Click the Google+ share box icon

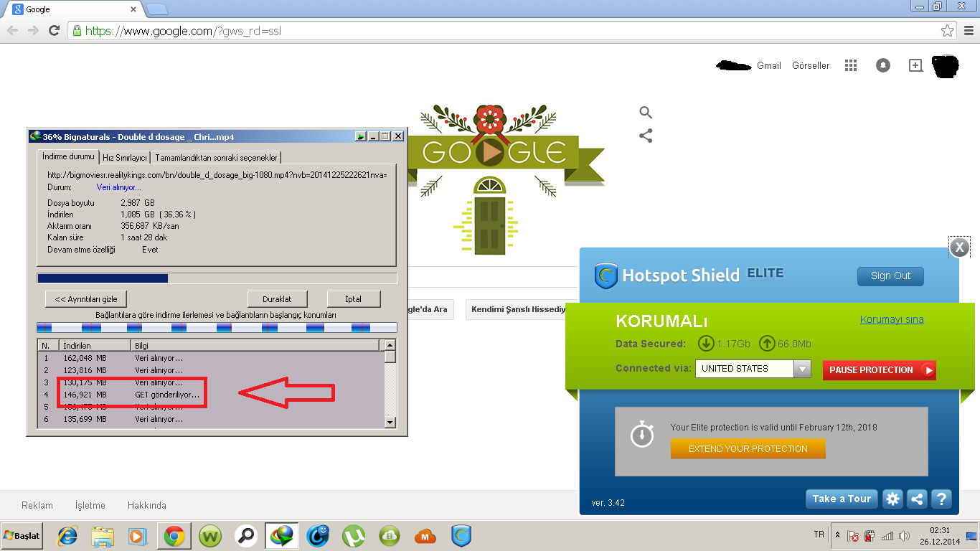[915, 65]
